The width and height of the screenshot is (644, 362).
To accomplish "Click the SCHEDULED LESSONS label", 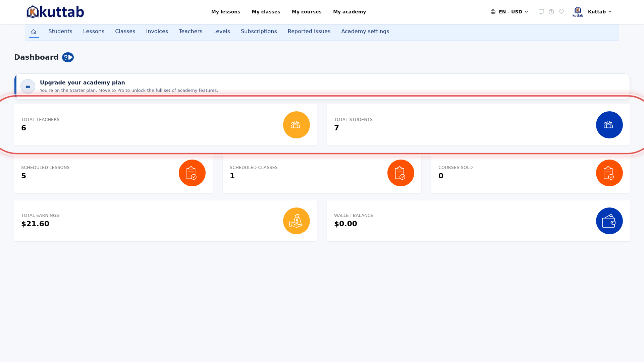I will [45, 168].
